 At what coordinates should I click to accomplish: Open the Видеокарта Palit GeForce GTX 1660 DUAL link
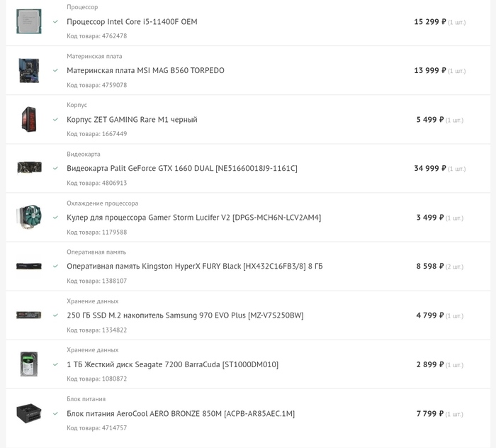(181, 169)
